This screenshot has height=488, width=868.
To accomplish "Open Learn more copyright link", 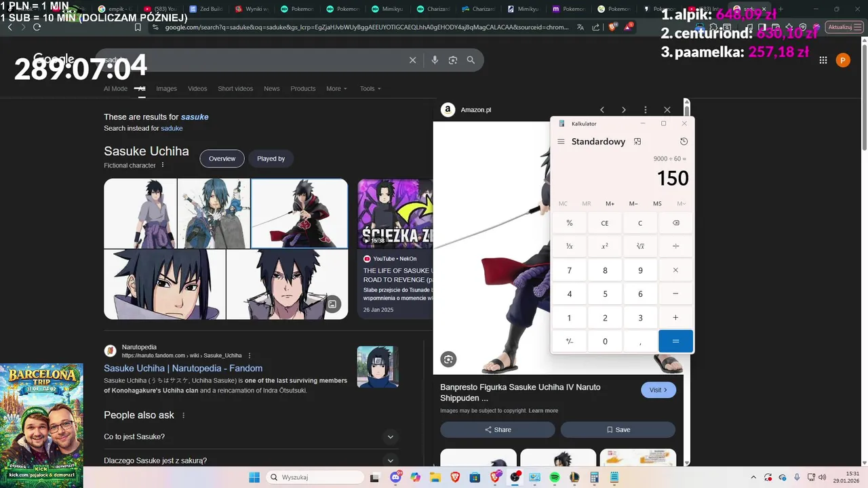I will pyautogui.click(x=543, y=411).
